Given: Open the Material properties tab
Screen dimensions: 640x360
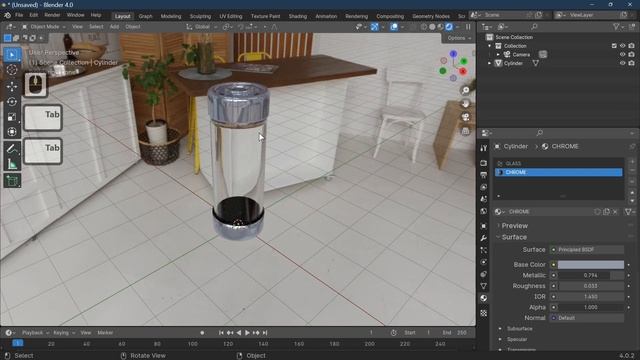Looking at the screenshot, I should [484, 298].
